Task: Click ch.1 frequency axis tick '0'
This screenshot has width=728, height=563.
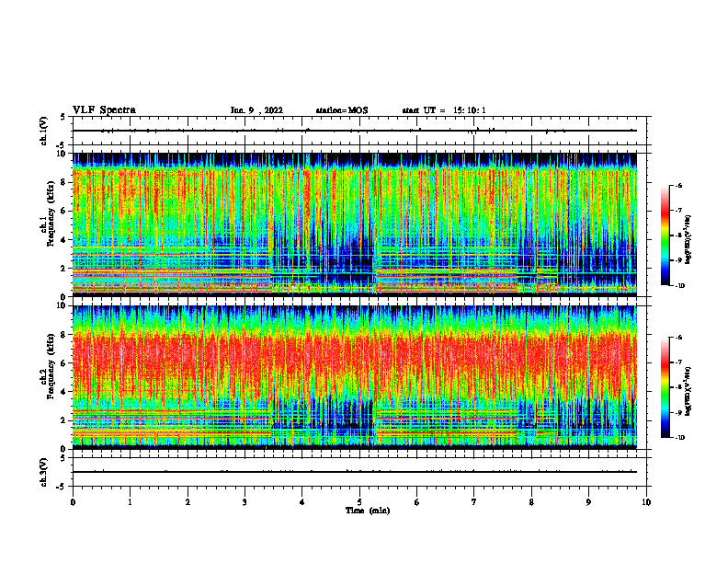Action: 63,297
